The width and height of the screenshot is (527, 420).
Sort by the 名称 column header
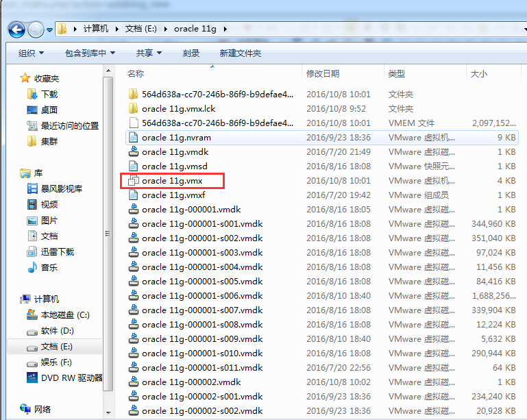tap(136, 73)
